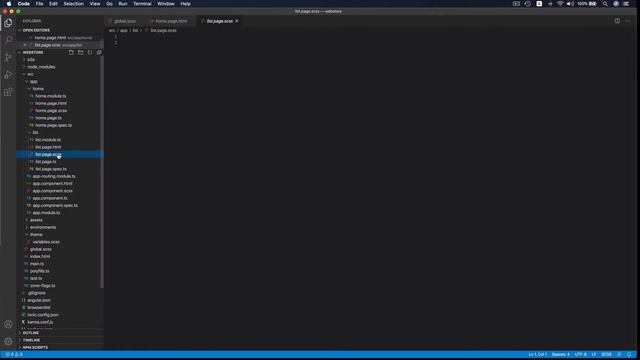This screenshot has width=640, height=360.
Task: Switch to the global.scss tab
Action: pos(125,21)
